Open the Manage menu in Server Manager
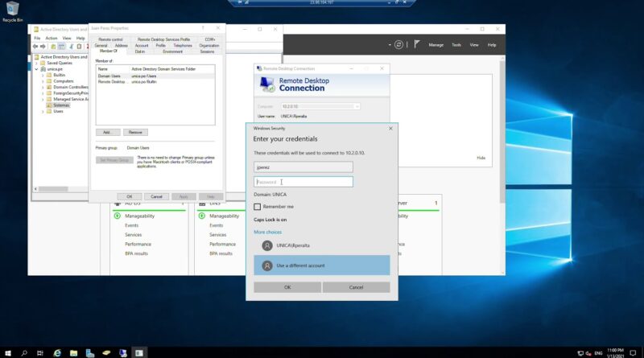644x358 pixels. (436, 45)
